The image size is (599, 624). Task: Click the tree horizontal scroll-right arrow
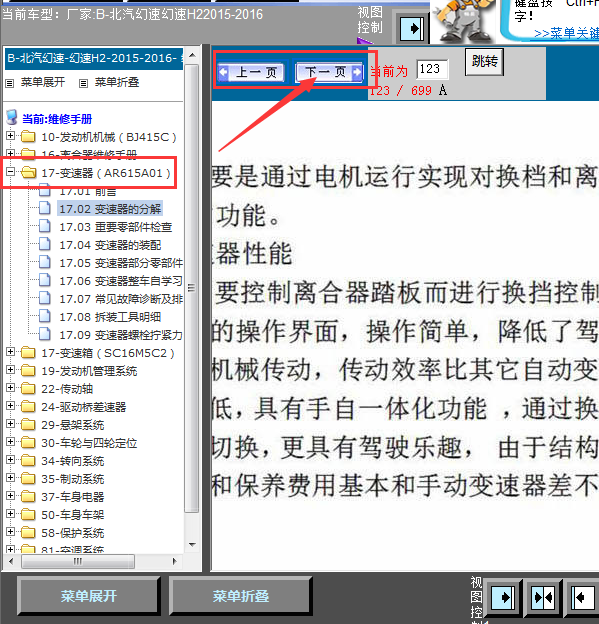(x=174, y=561)
